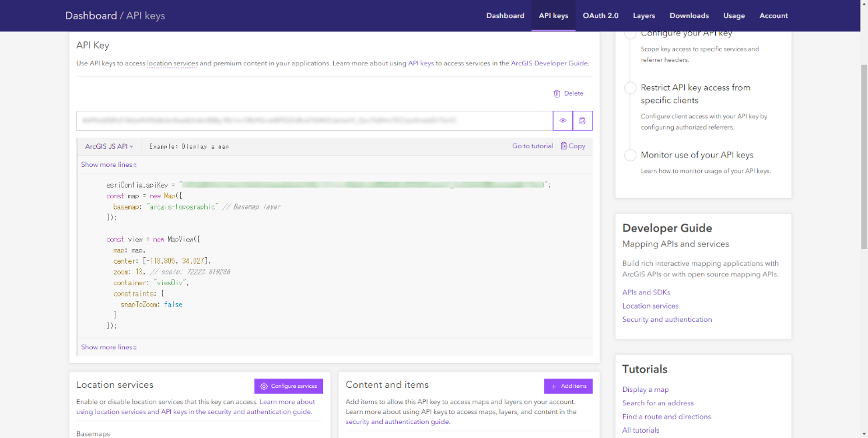Click plus icon on Add items button
This screenshot has height=438, width=868.
pyautogui.click(x=554, y=386)
